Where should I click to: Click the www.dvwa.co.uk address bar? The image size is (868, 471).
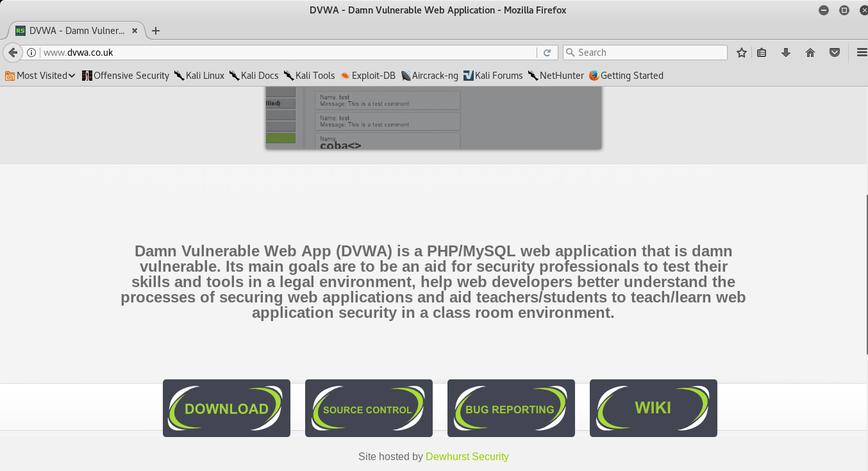(x=288, y=53)
